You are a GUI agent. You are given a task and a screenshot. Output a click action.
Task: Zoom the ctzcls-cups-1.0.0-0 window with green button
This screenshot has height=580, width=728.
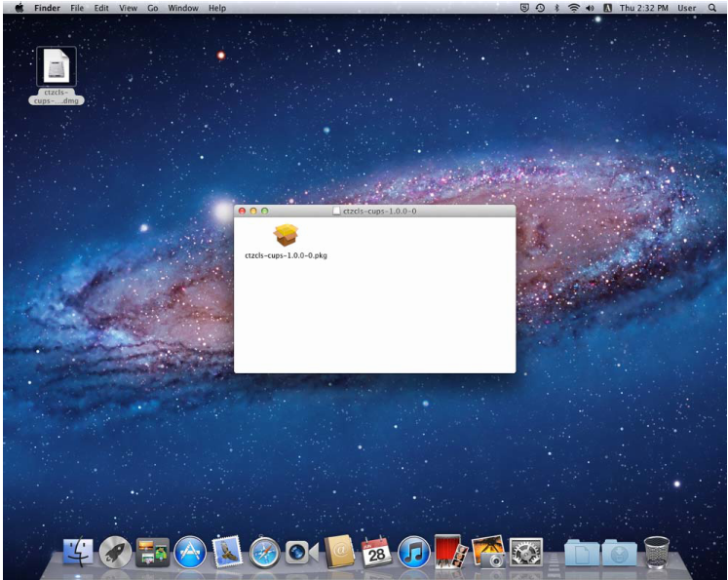(265, 211)
